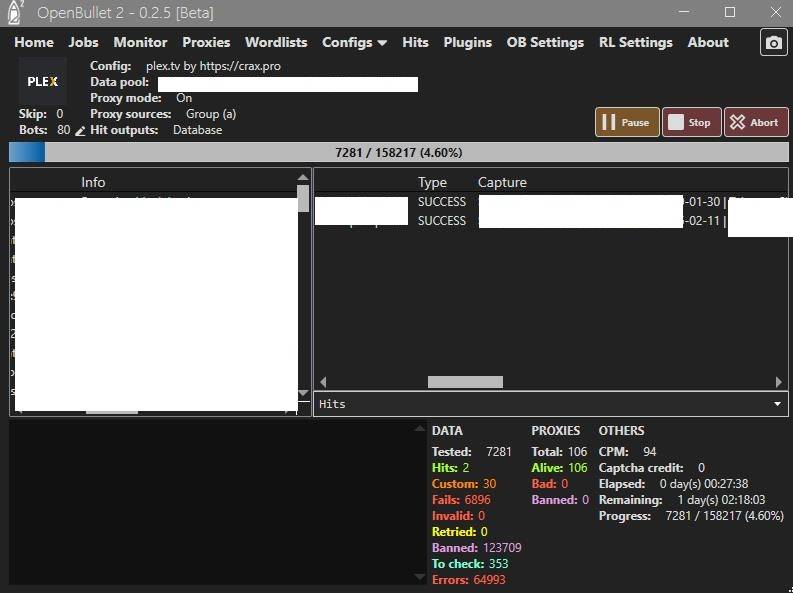Click the Progress value under OTHERS
This screenshot has width=793, height=593.
point(724,516)
